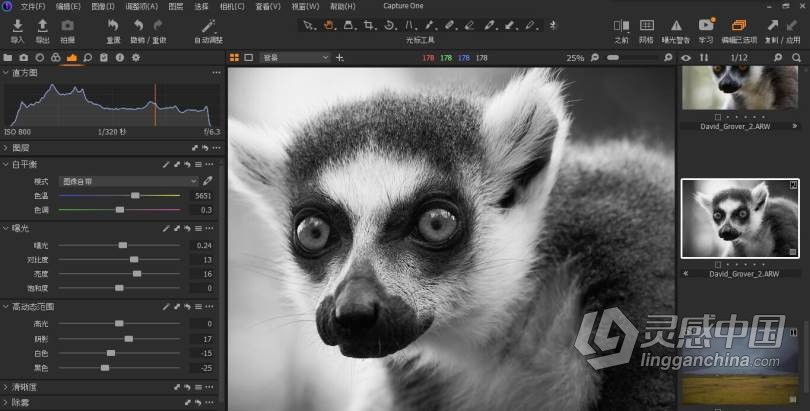This screenshot has width=810, height=411.
Task: Run Auto Adjust magic wand
Action: 208,26
